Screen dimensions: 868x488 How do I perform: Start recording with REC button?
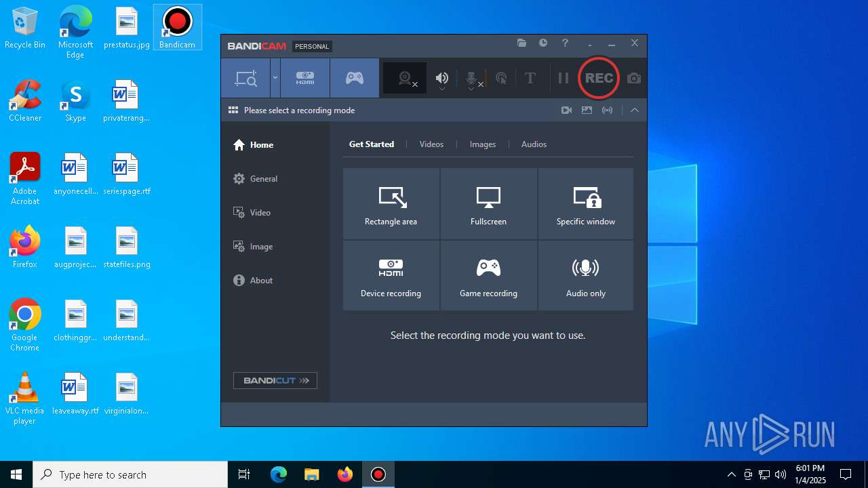pos(599,78)
